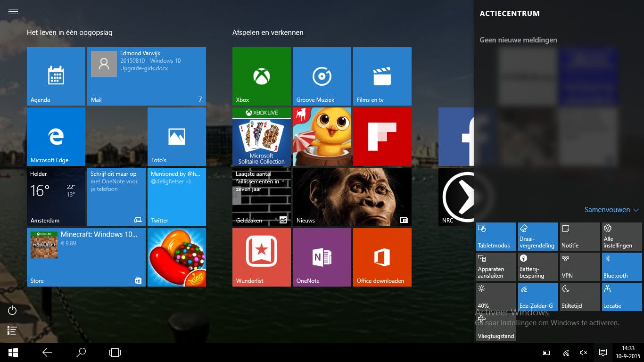Open the Amsterdam weather tile
The width and height of the screenshot is (644, 362).
tap(56, 197)
